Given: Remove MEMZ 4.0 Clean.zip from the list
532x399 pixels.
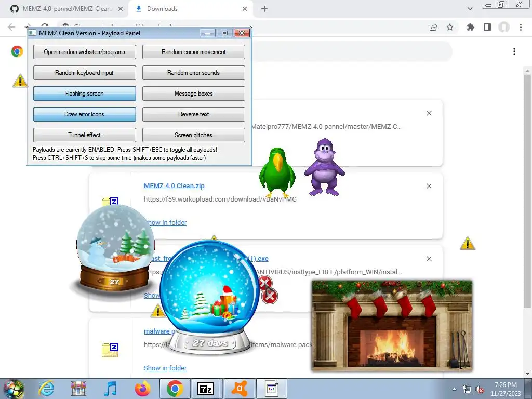Looking at the screenshot, I should 429,186.
